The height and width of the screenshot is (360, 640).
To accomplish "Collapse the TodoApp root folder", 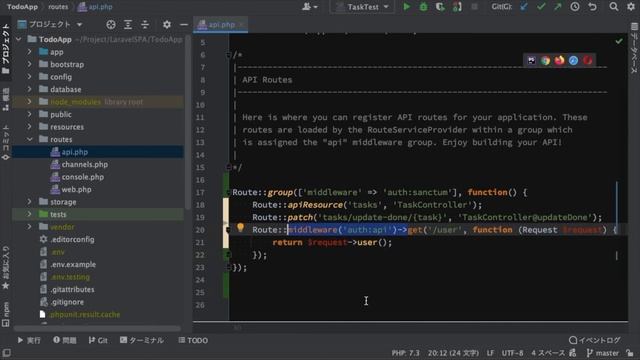I will click(18, 39).
